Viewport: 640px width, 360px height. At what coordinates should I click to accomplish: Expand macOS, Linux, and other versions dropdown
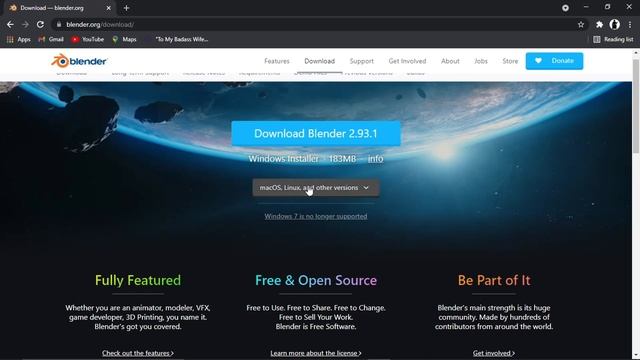click(316, 188)
